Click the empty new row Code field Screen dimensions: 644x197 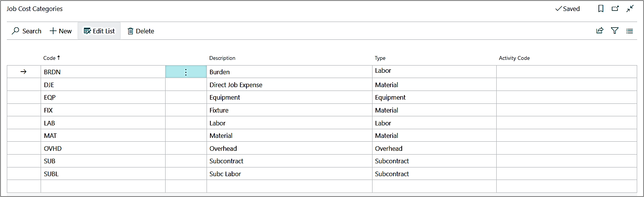click(x=103, y=186)
